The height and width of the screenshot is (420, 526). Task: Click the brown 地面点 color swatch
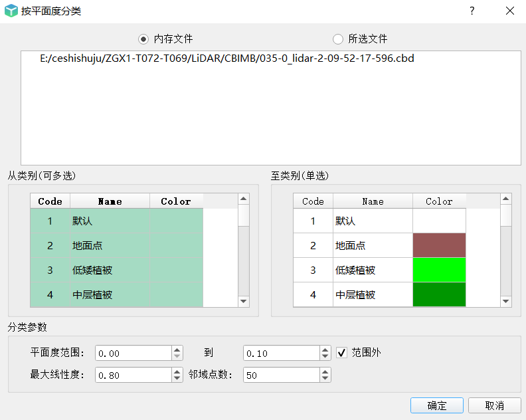439,245
